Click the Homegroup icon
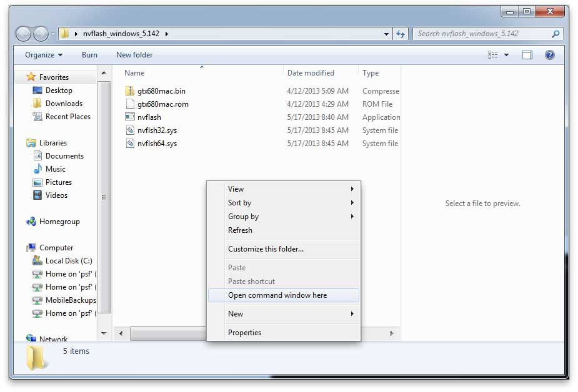Viewport: 578px width, 392px height. pos(31,221)
